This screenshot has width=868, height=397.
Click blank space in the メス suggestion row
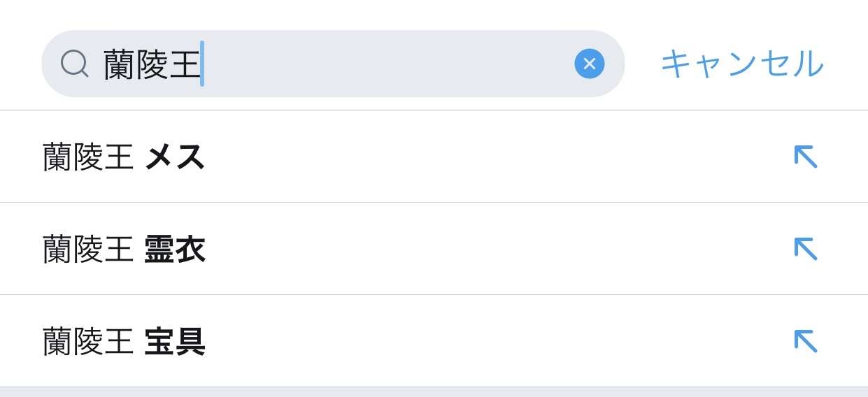point(490,157)
